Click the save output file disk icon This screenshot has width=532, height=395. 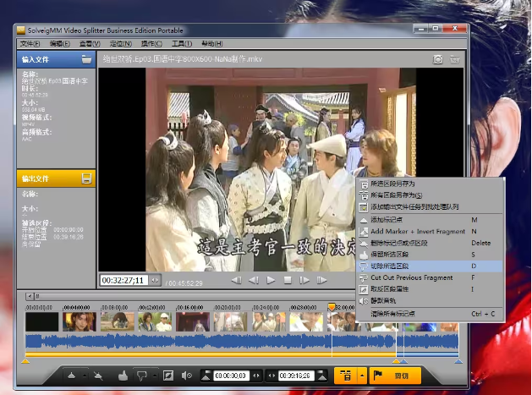[86, 178]
